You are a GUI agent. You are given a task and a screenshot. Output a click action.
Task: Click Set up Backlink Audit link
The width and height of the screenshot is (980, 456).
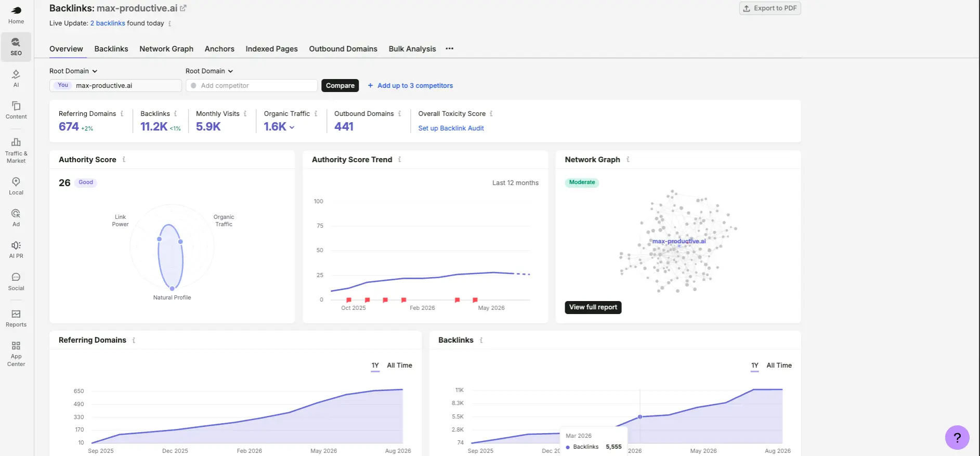tap(451, 128)
